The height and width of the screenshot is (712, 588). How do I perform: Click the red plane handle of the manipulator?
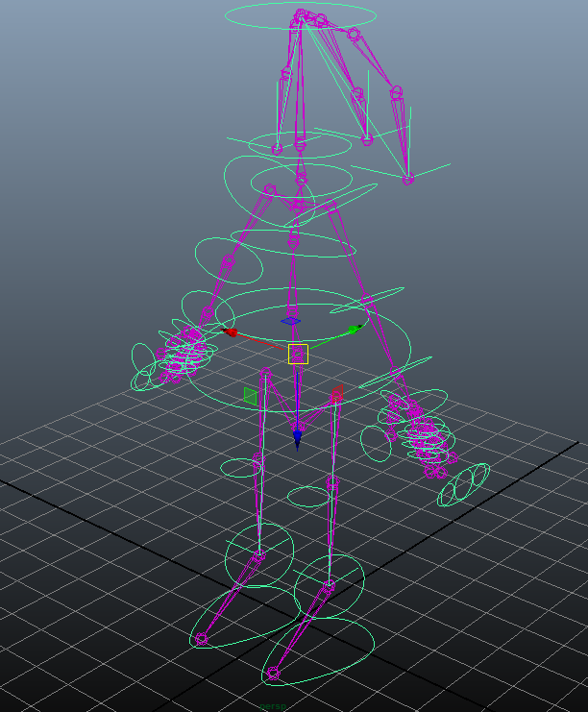pyautogui.click(x=337, y=394)
